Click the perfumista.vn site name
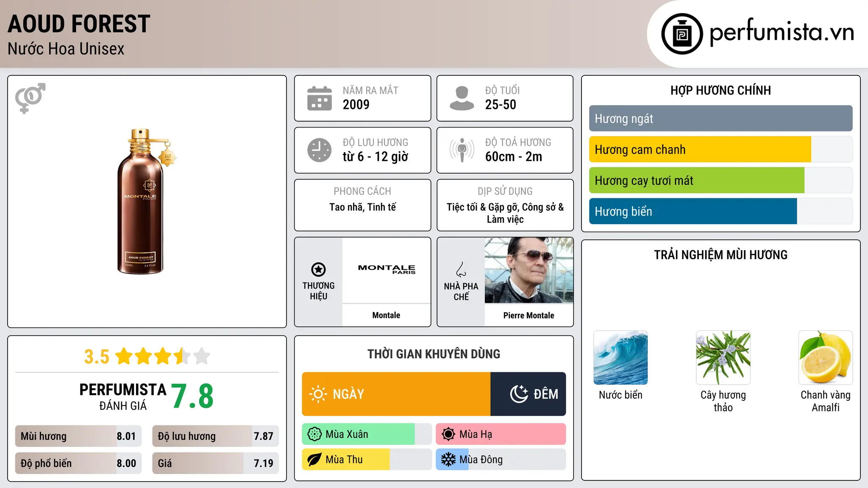This screenshot has height=488, width=868. (782, 32)
